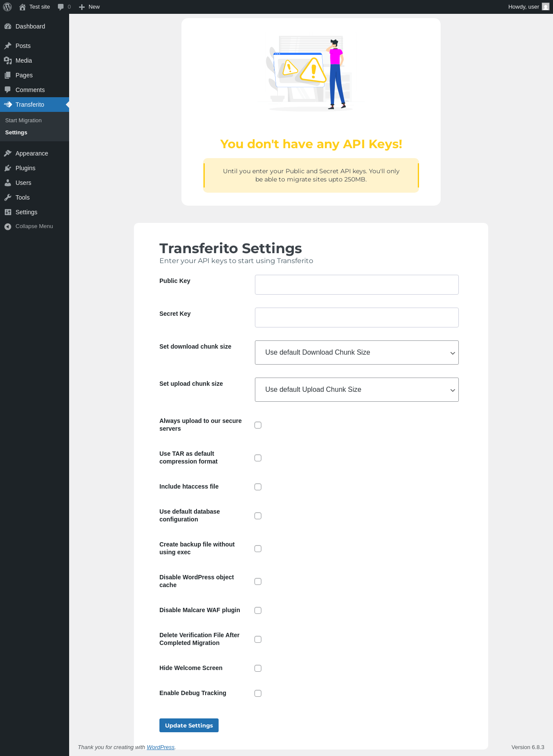Open Appearance menu label
Viewport: 553px width, 756px height.
coord(32,153)
